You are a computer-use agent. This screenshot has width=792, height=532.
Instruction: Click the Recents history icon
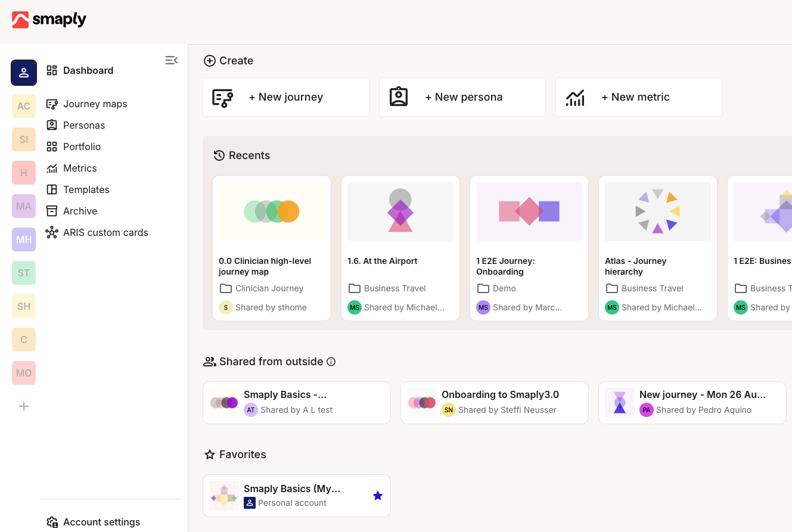click(219, 155)
